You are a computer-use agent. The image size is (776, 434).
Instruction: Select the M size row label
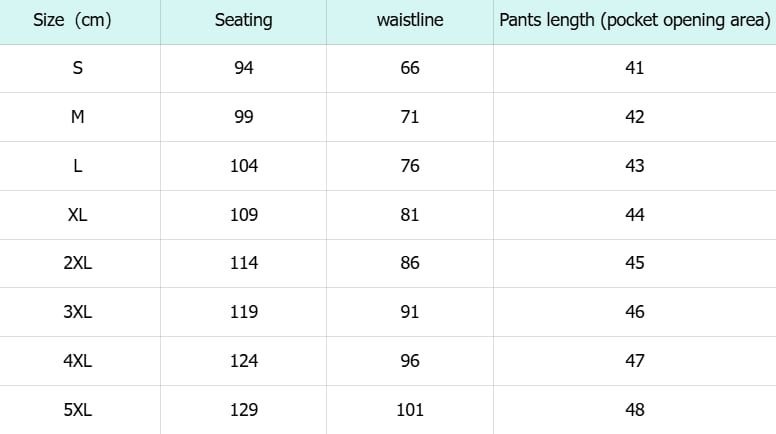[77, 117]
